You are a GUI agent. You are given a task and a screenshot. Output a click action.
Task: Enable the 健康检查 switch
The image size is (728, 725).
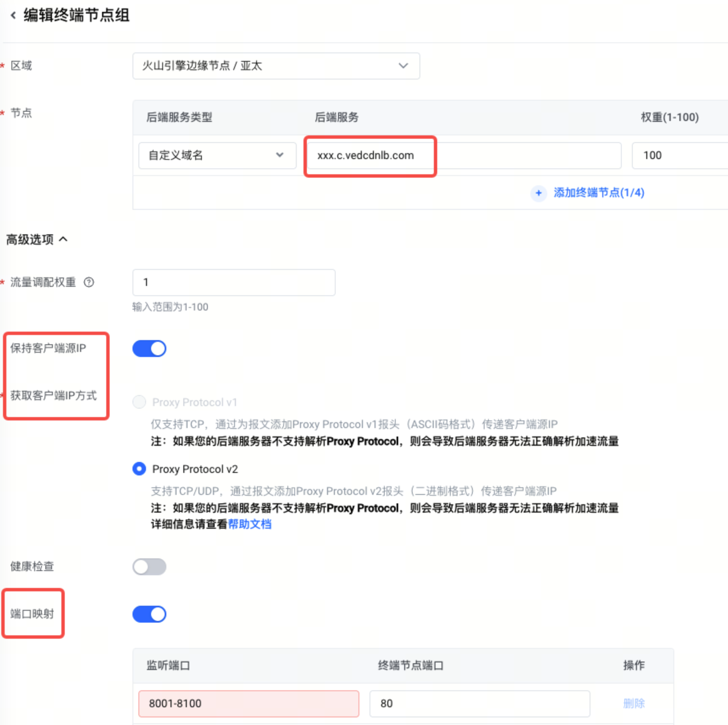pos(149,566)
